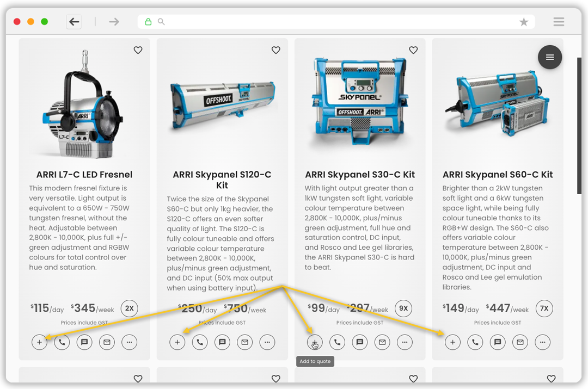Open ARRI Skypanel S30-C Kit title
The image size is (588, 389).
coord(360,175)
